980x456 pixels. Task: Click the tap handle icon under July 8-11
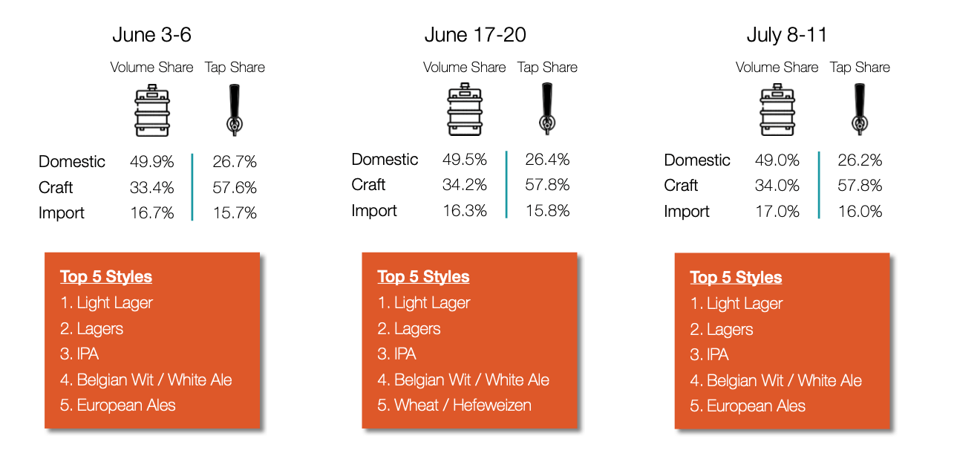[860, 109]
